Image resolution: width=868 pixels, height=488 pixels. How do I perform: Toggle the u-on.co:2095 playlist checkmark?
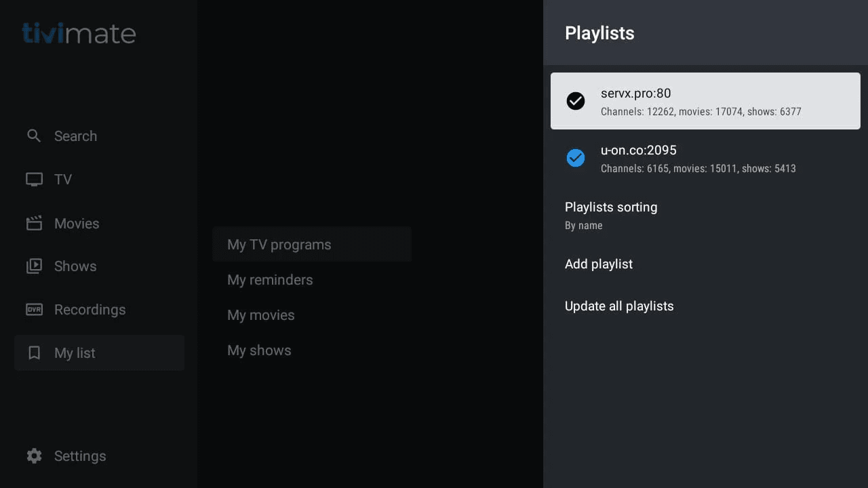pyautogui.click(x=576, y=158)
